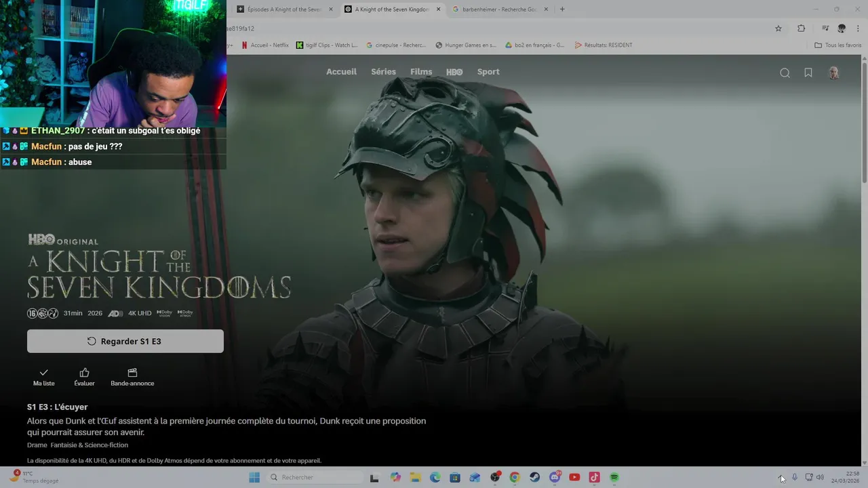868x488 pixels.
Task: Click the HBO logo in navigation
Action: (x=454, y=72)
